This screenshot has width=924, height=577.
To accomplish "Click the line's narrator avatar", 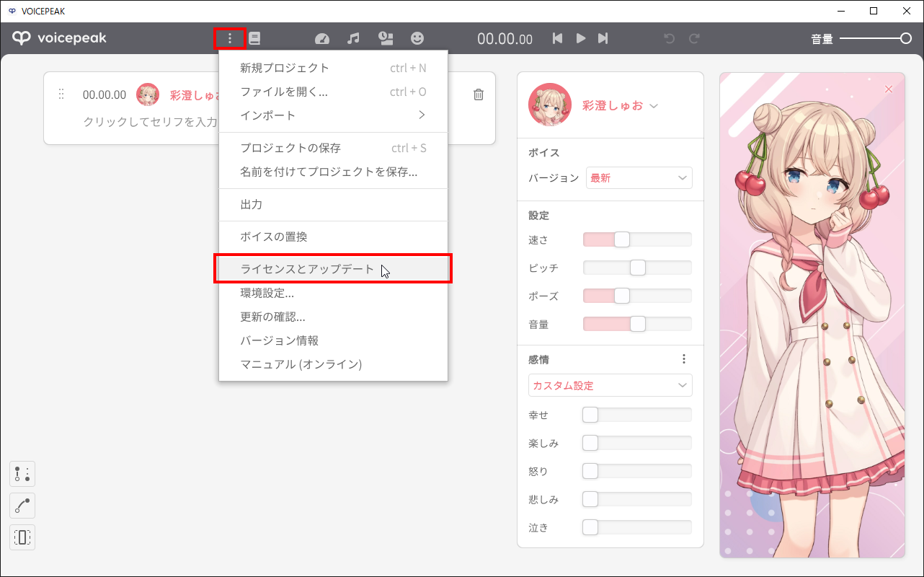I will click(x=148, y=94).
